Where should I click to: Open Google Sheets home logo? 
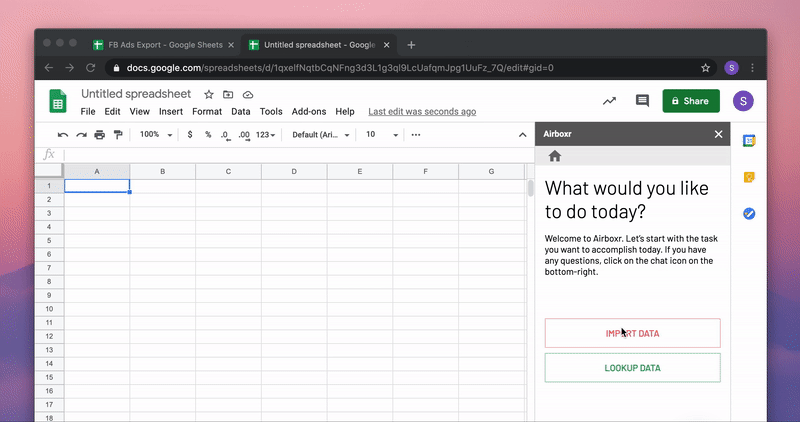coord(58,101)
